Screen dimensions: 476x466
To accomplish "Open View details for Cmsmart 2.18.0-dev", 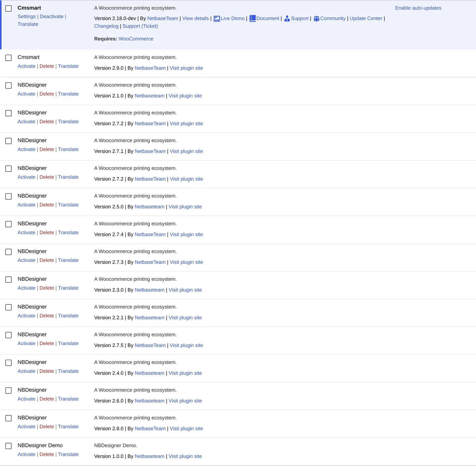I will tap(195, 18).
